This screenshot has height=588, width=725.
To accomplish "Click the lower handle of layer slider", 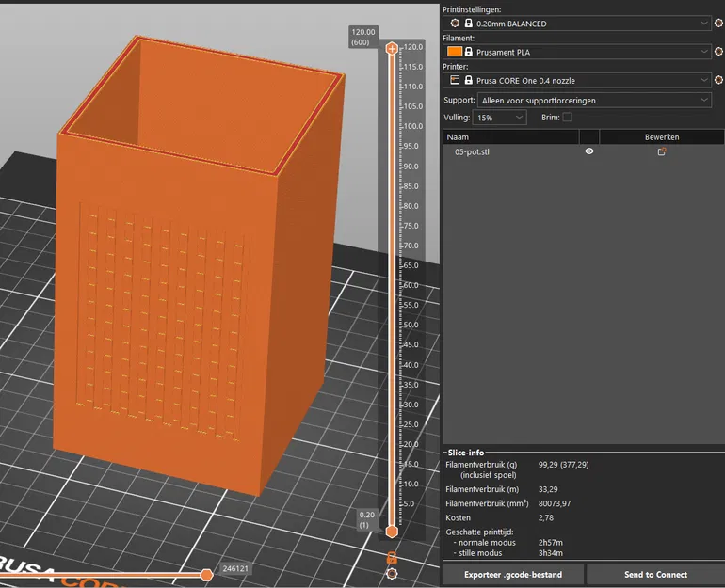I will click(x=392, y=532).
